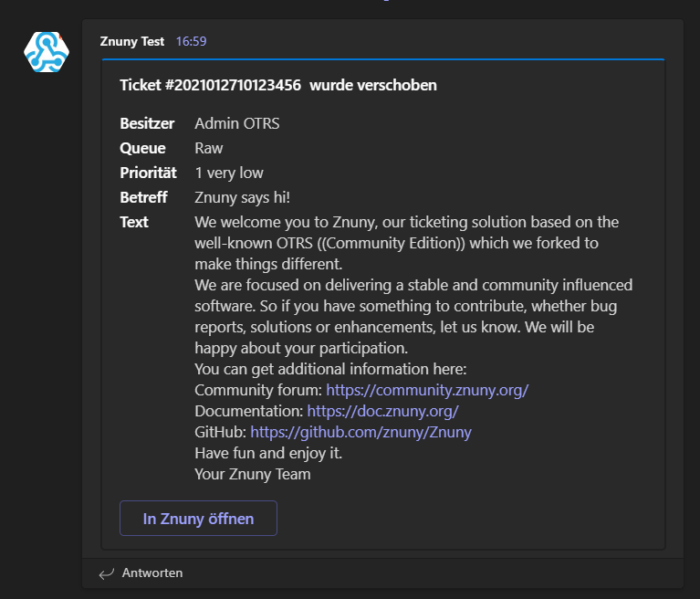Click the ticket number title heading
This screenshot has width=700, height=599.
coord(210,85)
